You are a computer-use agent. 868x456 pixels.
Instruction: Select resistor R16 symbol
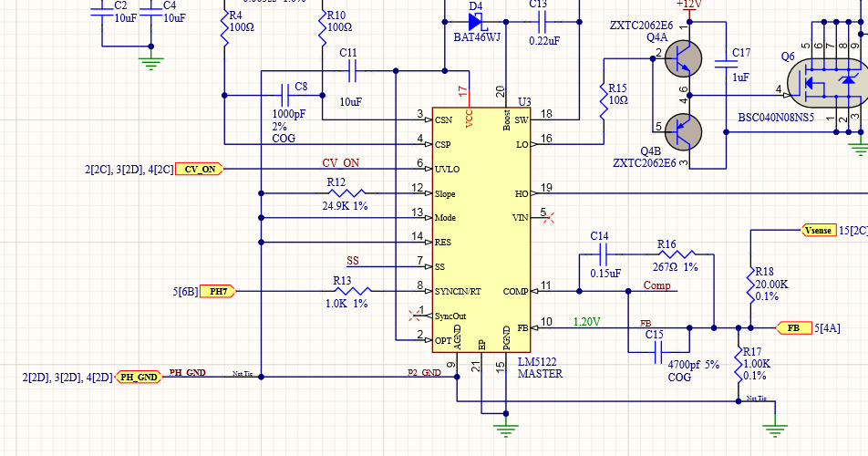677,254
